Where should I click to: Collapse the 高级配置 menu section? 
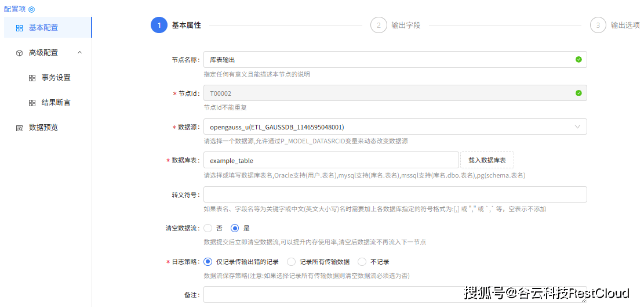[80, 53]
